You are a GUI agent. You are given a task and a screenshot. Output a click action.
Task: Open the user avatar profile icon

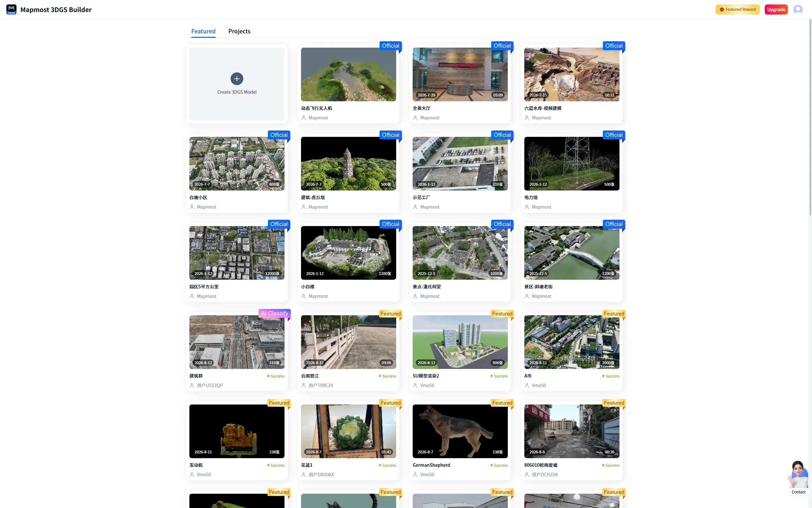click(x=798, y=10)
